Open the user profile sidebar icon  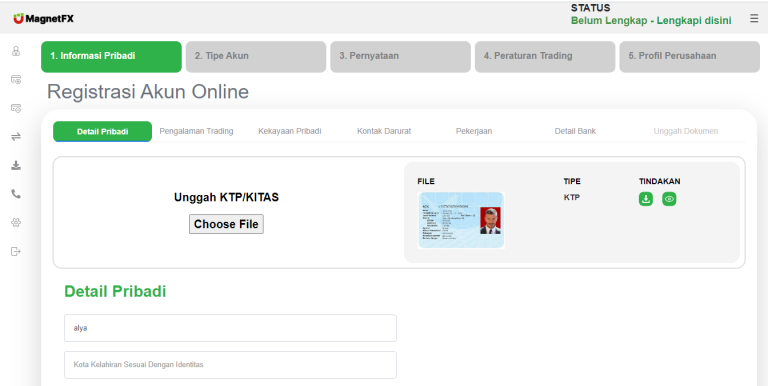16,51
